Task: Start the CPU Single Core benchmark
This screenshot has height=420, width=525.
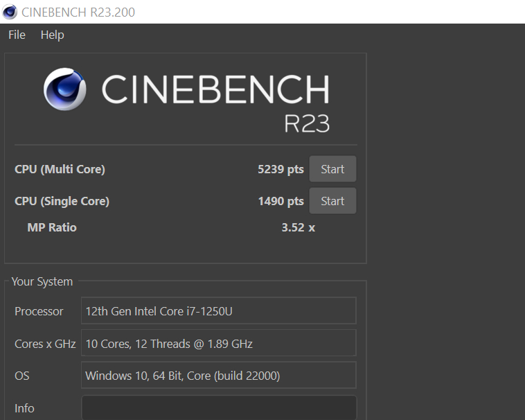Action: (332, 201)
